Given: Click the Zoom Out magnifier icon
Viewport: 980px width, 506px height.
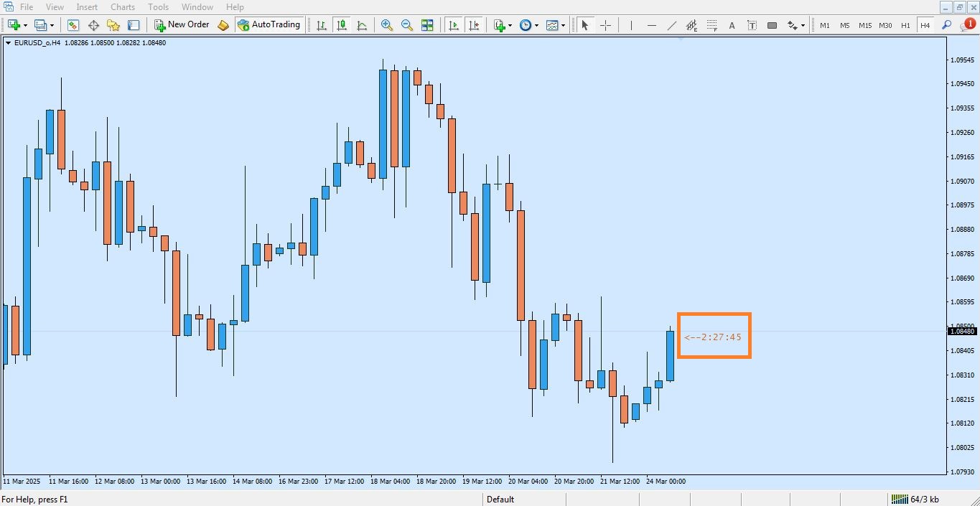Looking at the screenshot, I should click(x=407, y=25).
